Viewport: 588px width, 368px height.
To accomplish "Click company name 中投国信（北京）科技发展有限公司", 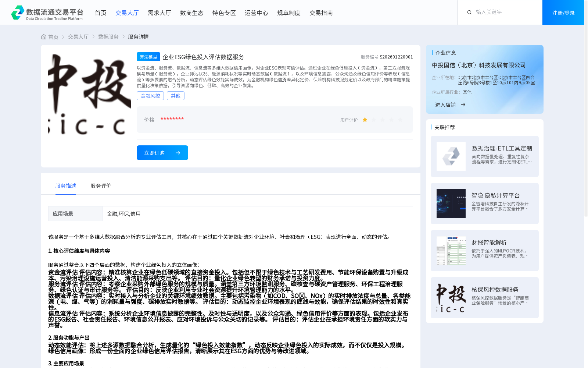I will pyautogui.click(x=479, y=65).
